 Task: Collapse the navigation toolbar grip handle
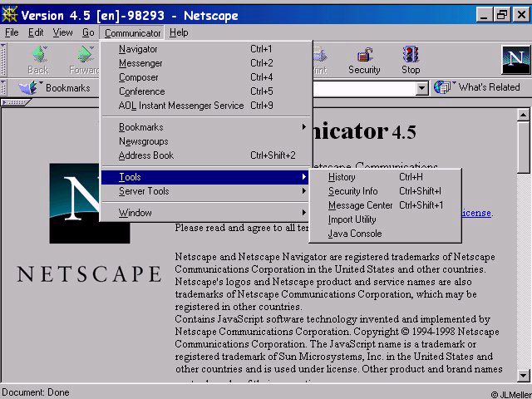(x=3, y=60)
